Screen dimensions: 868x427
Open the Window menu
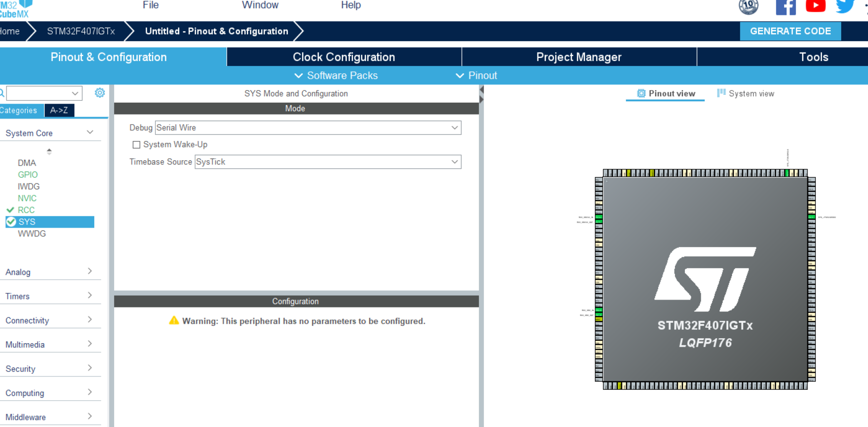pos(260,5)
